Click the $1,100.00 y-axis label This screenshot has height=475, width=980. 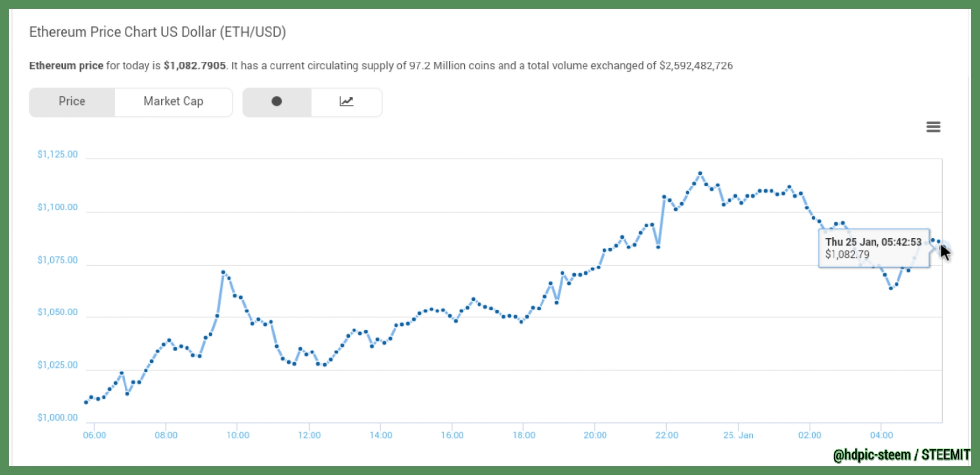[58, 207]
